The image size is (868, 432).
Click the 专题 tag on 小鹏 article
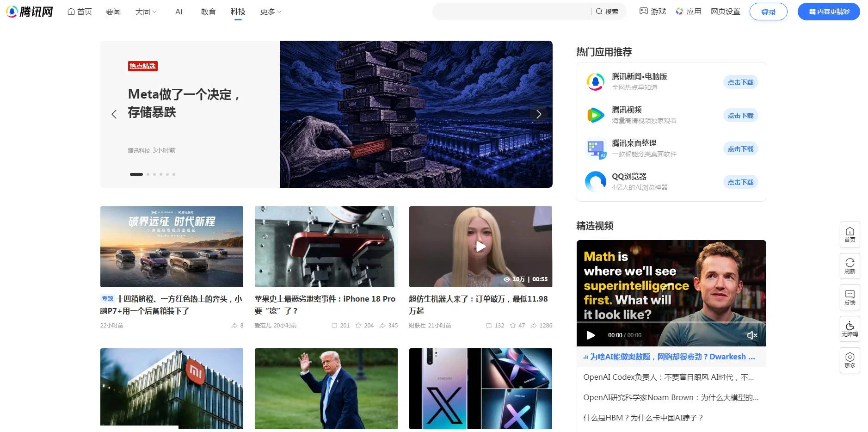coord(107,299)
